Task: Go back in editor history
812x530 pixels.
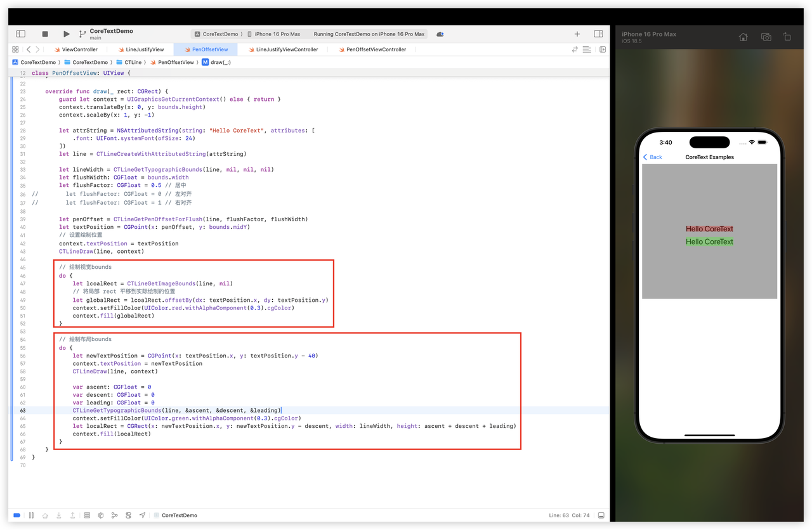Action: (x=29, y=49)
